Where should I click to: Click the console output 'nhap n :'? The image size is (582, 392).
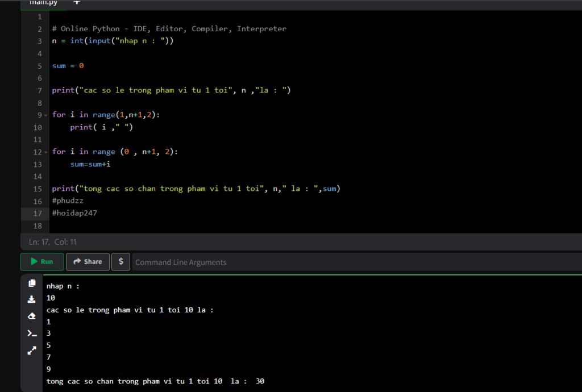(63, 286)
